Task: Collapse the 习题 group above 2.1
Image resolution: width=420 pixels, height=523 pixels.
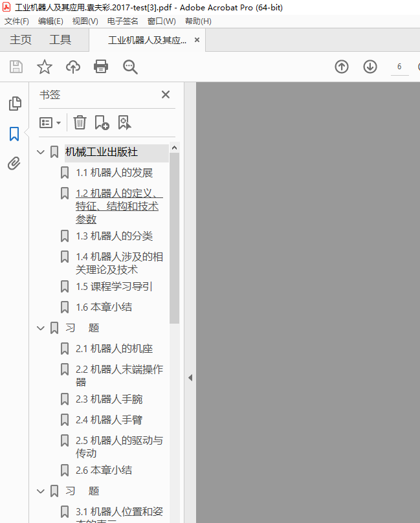Action: click(41, 328)
